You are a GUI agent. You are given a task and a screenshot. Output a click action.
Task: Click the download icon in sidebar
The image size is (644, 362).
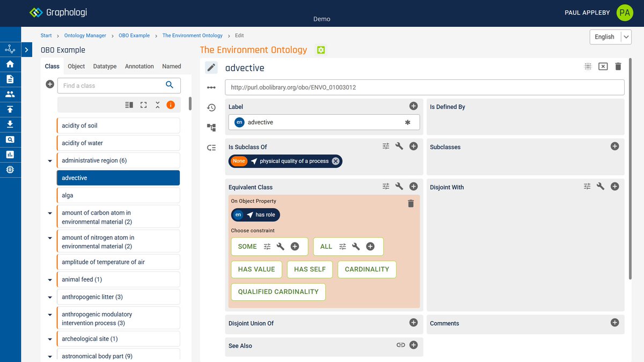pyautogui.click(x=10, y=124)
